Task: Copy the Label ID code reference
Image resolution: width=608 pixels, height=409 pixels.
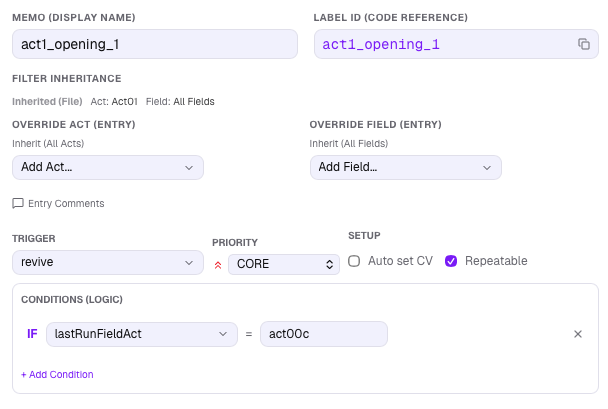Action: tap(583, 44)
